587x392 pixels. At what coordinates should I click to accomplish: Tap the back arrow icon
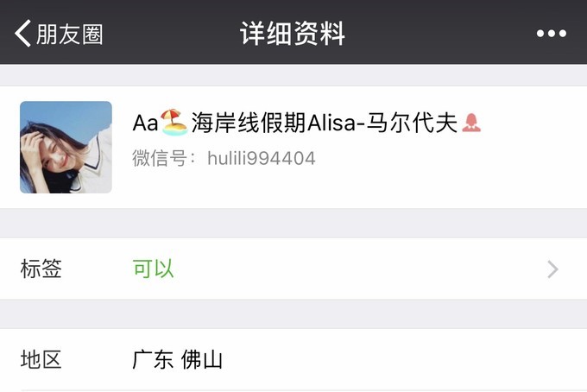tap(22, 34)
